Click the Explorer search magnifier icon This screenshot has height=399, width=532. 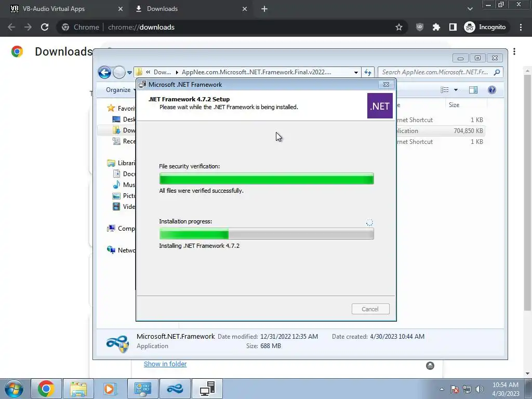[x=497, y=72]
